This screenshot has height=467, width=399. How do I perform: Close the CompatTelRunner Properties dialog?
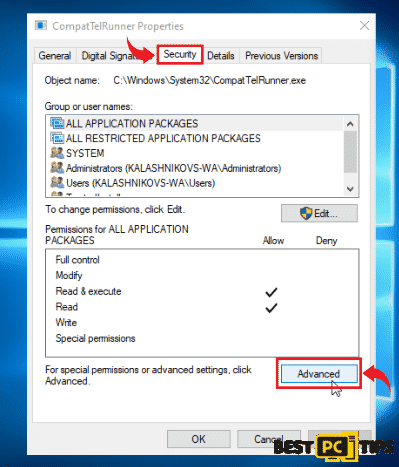pos(364,26)
